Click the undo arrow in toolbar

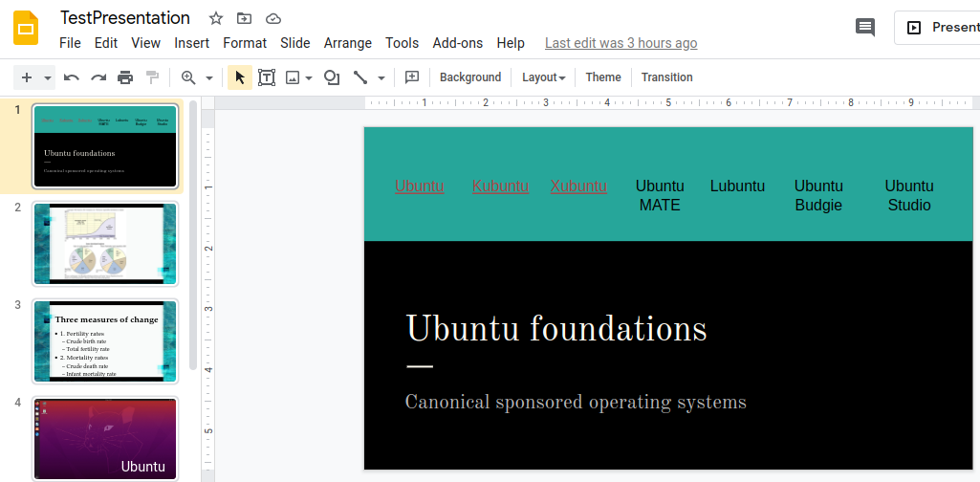tap(72, 77)
